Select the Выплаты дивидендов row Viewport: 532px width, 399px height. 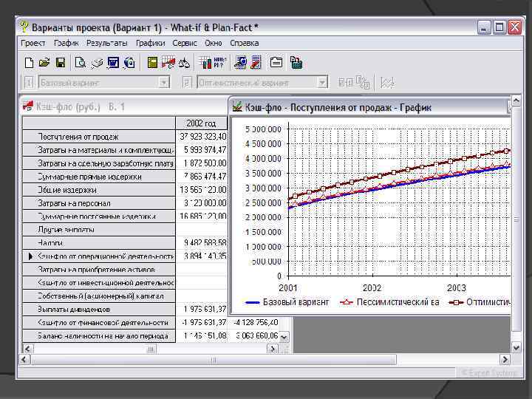point(99,309)
